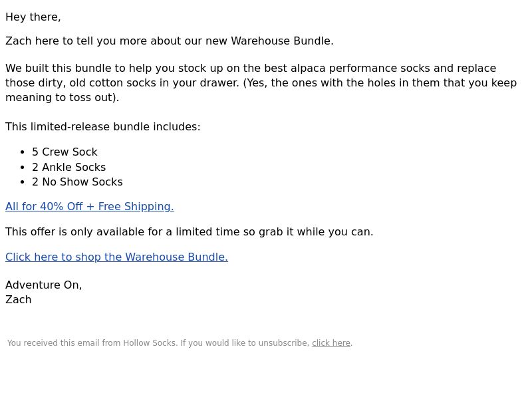The image size is (532, 399).
Task: Open the 40% Off + Free Shipping link
Action: tap(90, 206)
